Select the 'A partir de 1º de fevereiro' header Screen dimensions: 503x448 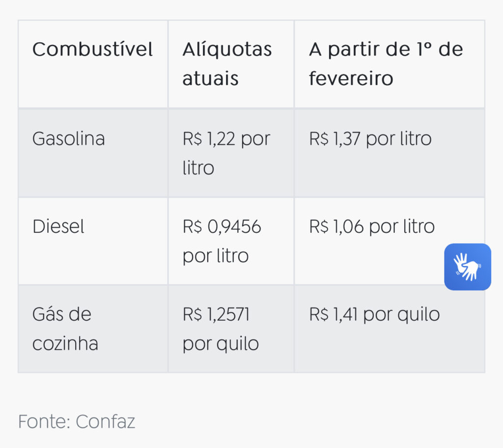tap(386, 64)
